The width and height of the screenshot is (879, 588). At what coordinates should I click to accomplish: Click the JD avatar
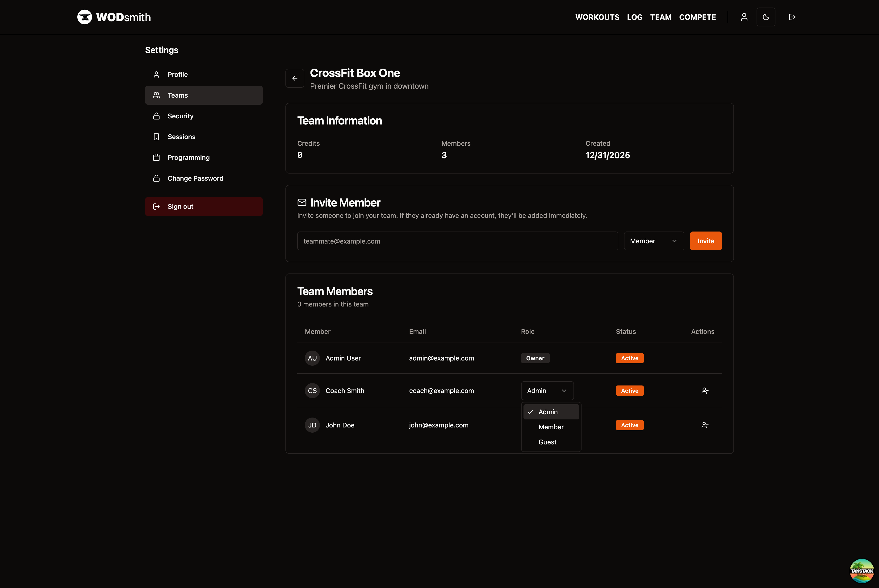pyautogui.click(x=312, y=425)
